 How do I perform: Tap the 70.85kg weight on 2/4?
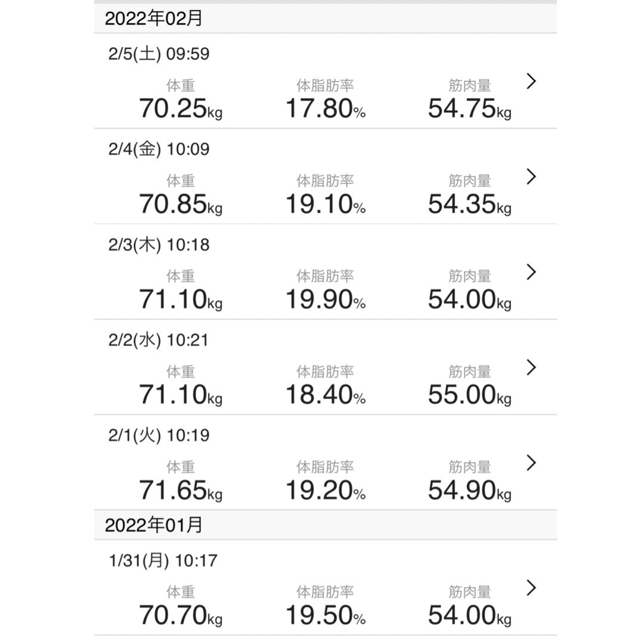(x=180, y=204)
